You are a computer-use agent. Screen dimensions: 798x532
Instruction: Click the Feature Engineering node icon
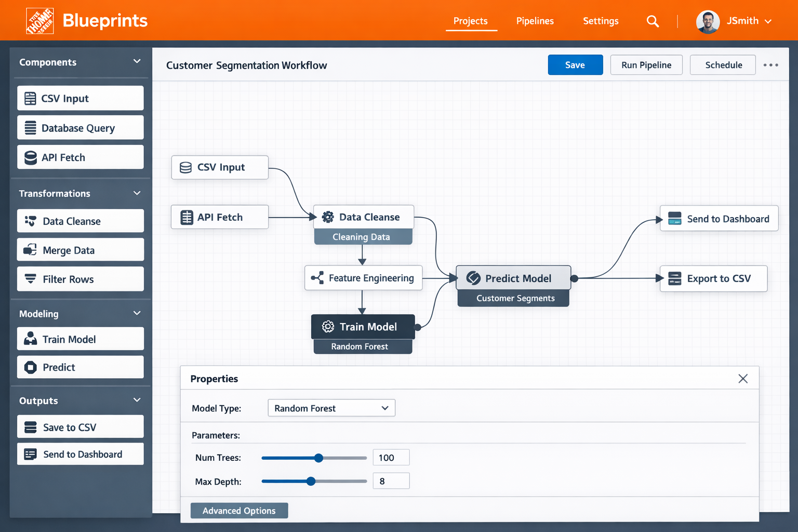coord(317,278)
